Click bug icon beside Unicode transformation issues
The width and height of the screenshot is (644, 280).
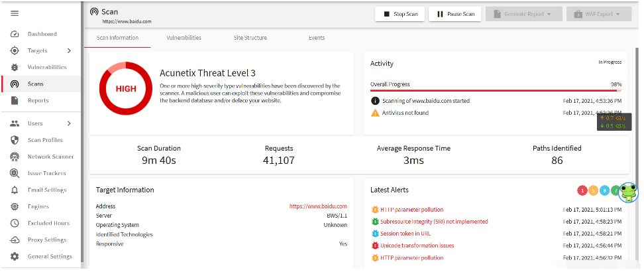pyautogui.click(x=375, y=245)
